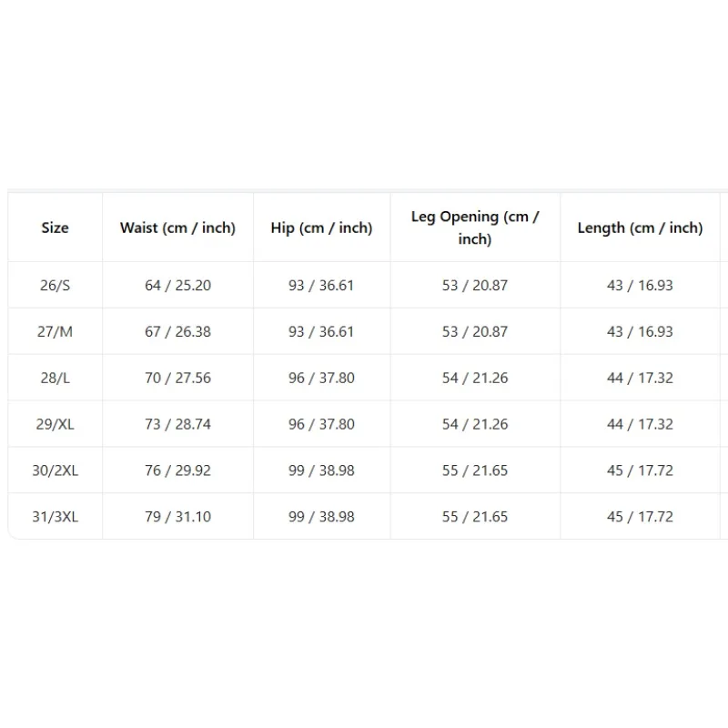Select the 30/2XL size cell

click(55, 470)
